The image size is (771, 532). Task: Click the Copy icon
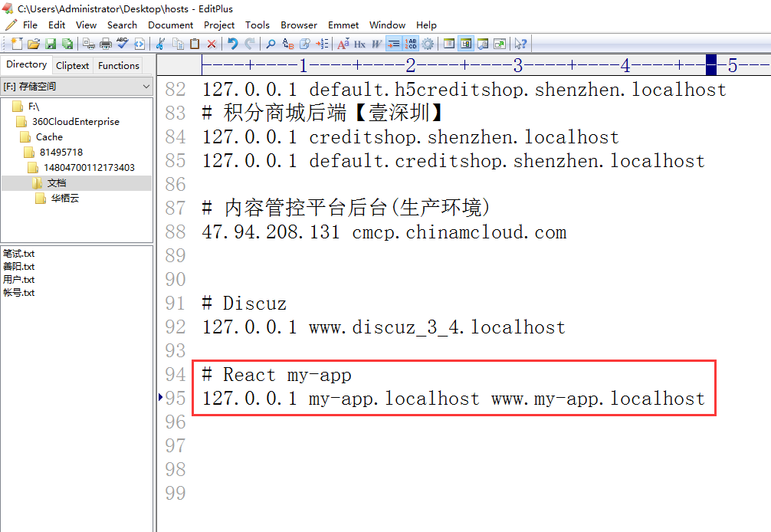point(178,44)
